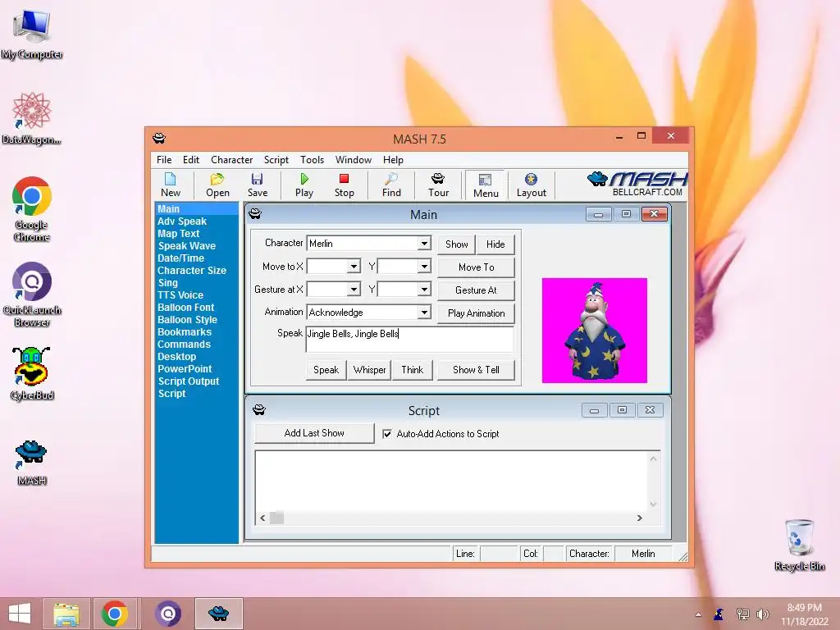Click the Gesture At button
The height and width of the screenshot is (630, 840).
[477, 290]
